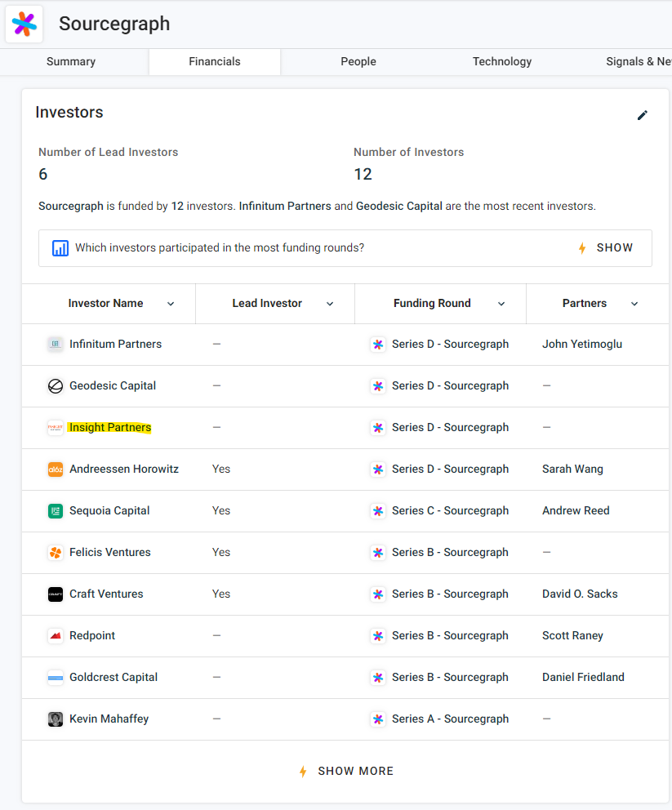Click the Infinitum Partners logo icon

(56, 344)
